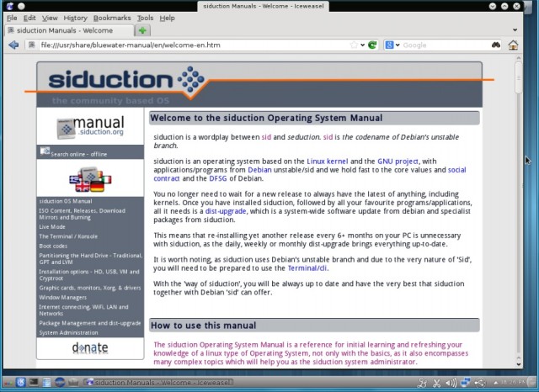Click the volume speaker tray icon
This screenshot has width=539, height=392.
pos(451,383)
